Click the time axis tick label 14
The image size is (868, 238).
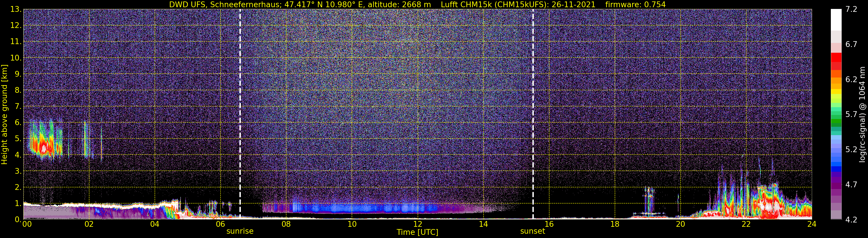(x=483, y=224)
